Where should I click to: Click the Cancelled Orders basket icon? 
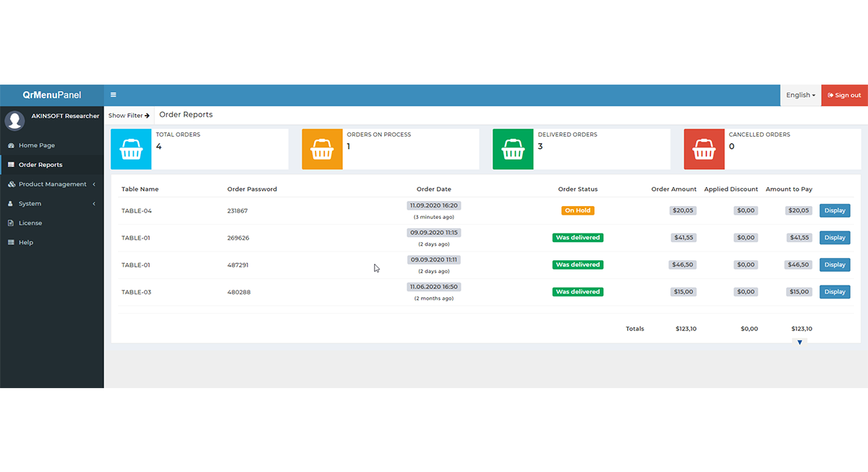pyautogui.click(x=704, y=150)
